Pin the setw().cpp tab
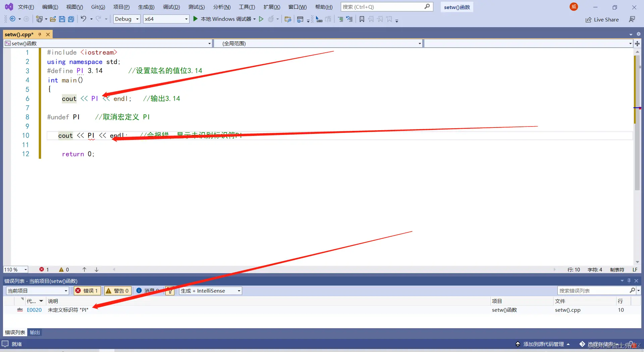The height and width of the screenshot is (352, 644). (x=40, y=34)
